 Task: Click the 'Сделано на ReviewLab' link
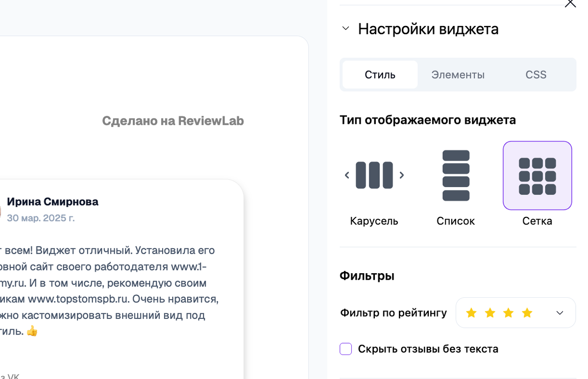[173, 120]
